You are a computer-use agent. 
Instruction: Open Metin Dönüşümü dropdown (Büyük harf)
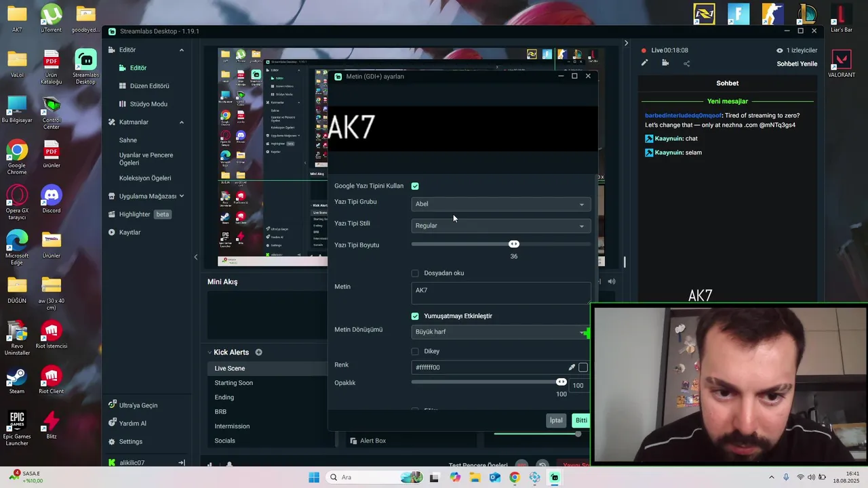(500, 332)
